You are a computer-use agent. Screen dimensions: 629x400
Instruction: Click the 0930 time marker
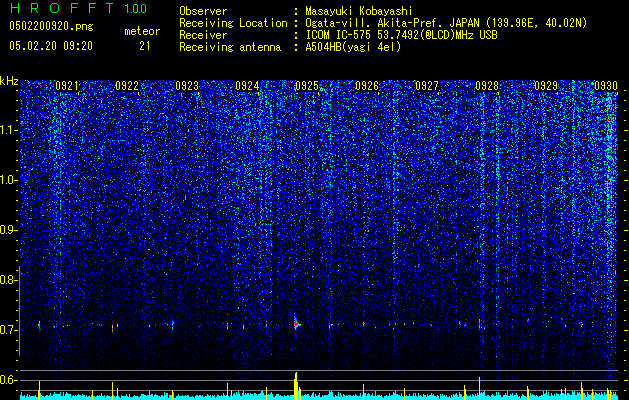606,86
